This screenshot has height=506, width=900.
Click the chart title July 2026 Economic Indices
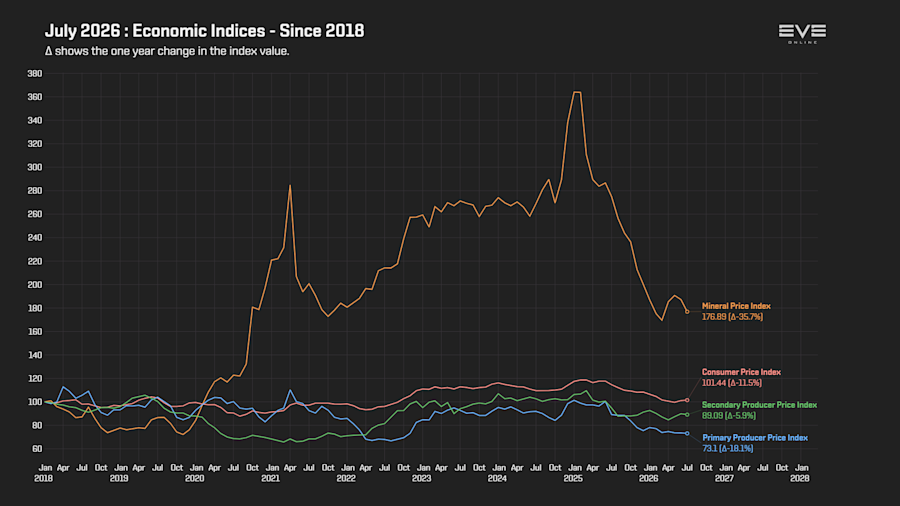click(x=204, y=31)
